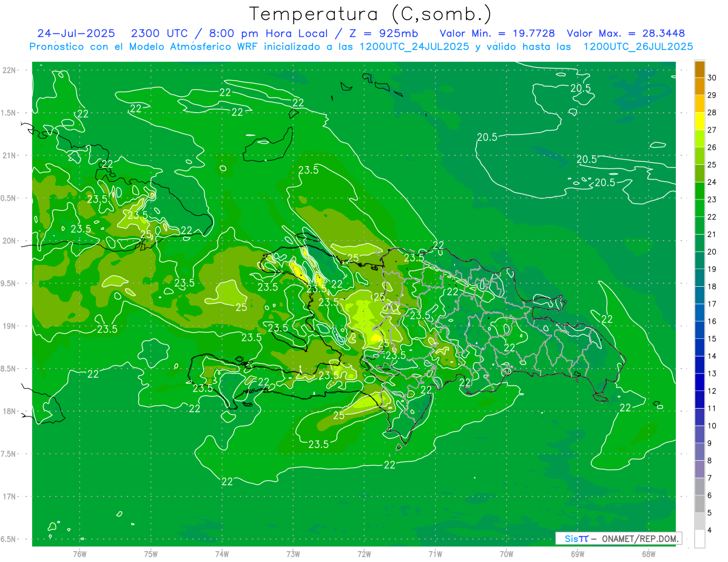Click the legend value 28
728x562 pixels.
click(x=712, y=113)
